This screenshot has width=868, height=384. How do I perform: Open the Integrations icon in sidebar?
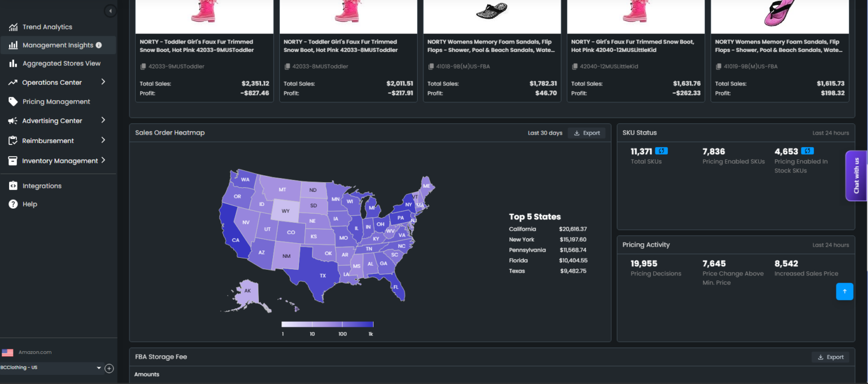click(x=12, y=185)
